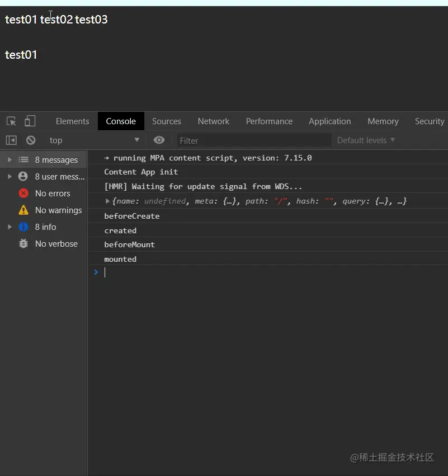The height and width of the screenshot is (476, 448).
Task: Switch to the Elements tab
Action: coord(73,121)
